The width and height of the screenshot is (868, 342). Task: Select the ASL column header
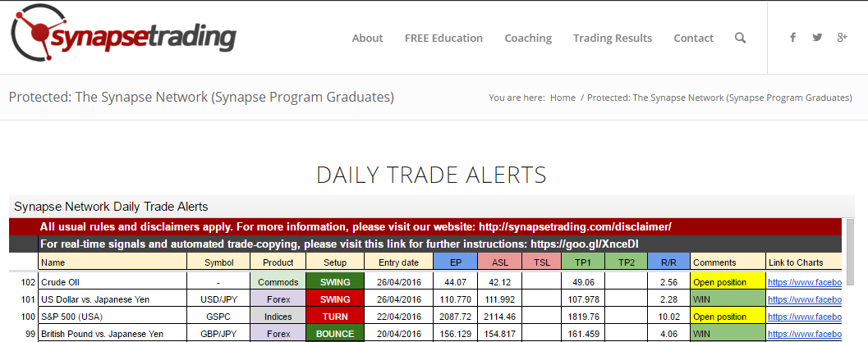coord(500,262)
